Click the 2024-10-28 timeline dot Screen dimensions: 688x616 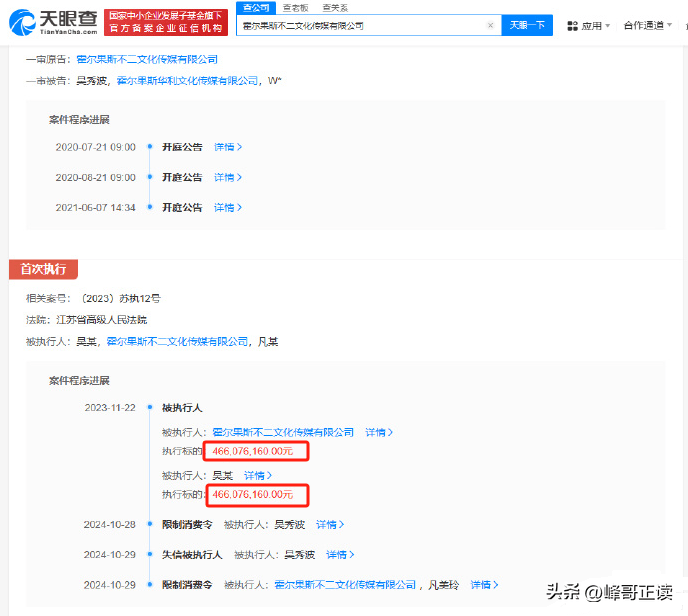[x=150, y=524]
